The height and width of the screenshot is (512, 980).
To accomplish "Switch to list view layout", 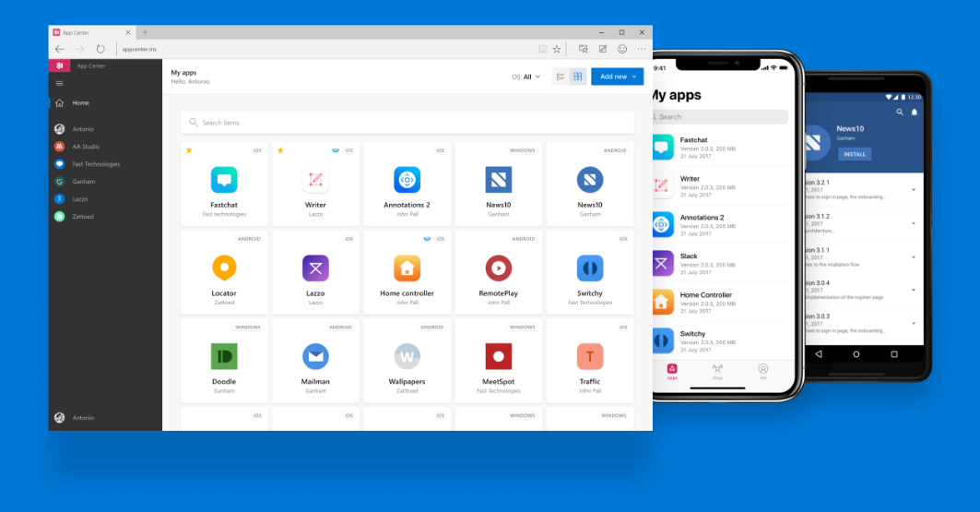I will coord(561,77).
